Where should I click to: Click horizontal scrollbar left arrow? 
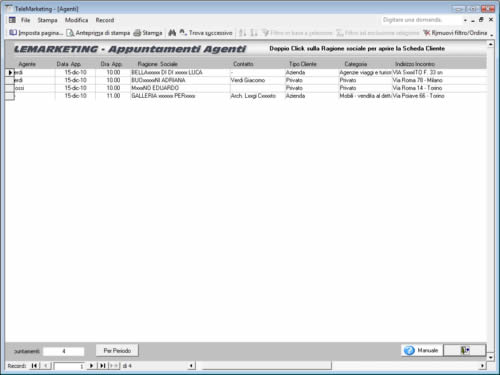coord(191,366)
